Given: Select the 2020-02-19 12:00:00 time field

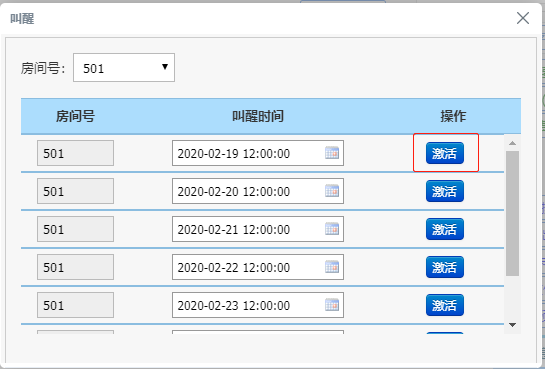Looking at the screenshot, I should click(258, 153).
